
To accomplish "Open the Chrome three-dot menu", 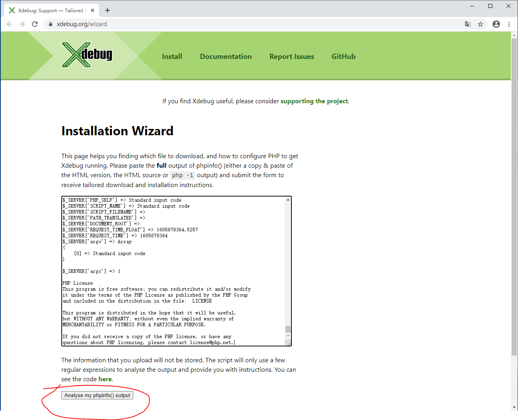I will [509, 24].
